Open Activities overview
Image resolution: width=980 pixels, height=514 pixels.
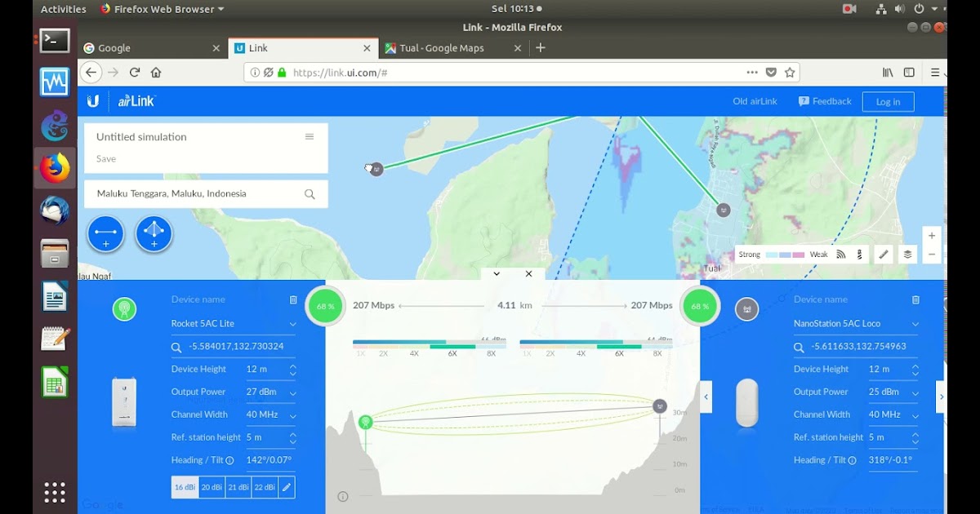click(64, 9)
